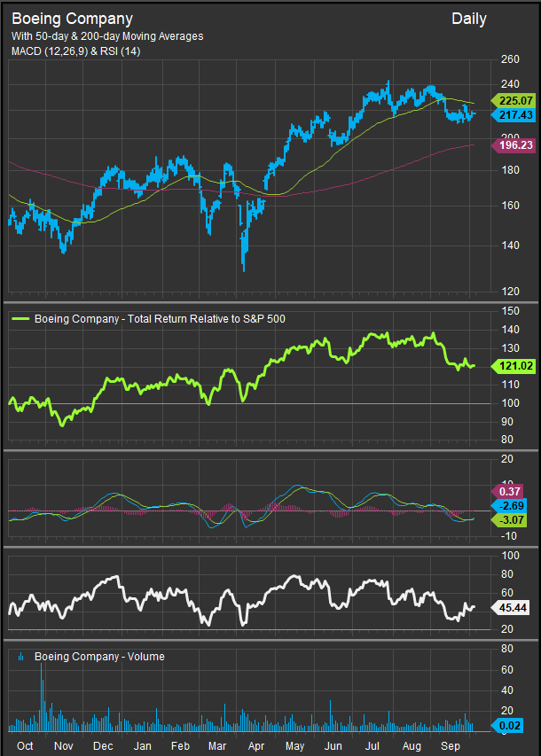Click the Boeing Company - Volume legend text
541x756 pixels.
coord(99,657)
